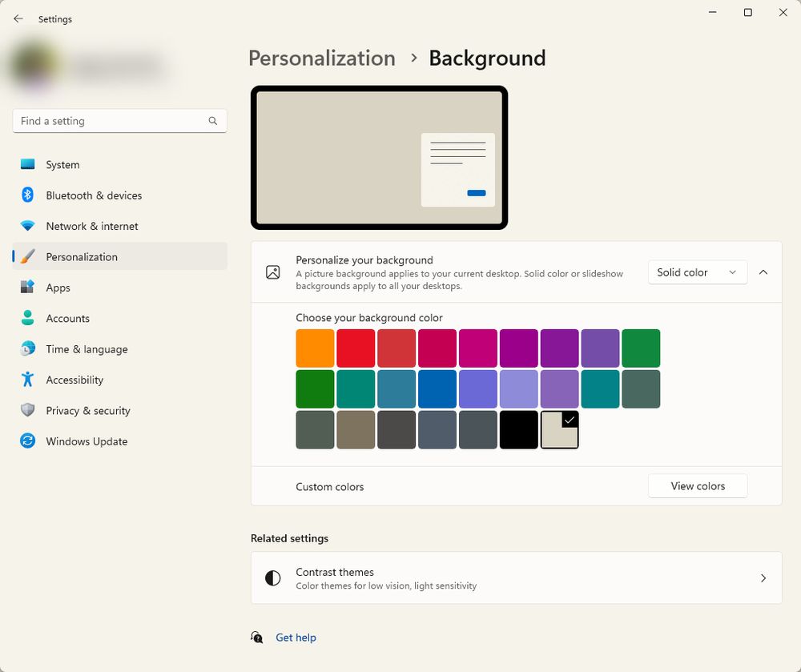This screenshot has width=801, height=672.
Task: Open the System settings label
Action: (62, 165)
